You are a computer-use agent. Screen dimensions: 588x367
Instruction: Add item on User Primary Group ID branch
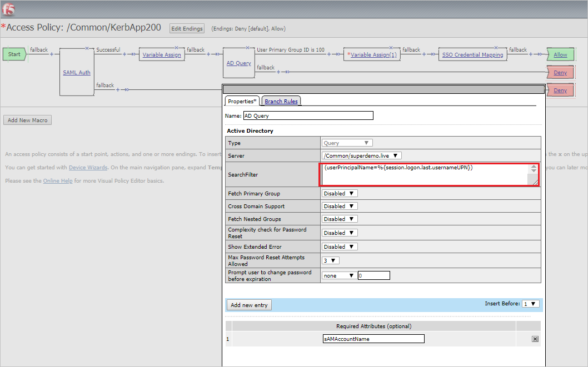(x=329, y=54)
